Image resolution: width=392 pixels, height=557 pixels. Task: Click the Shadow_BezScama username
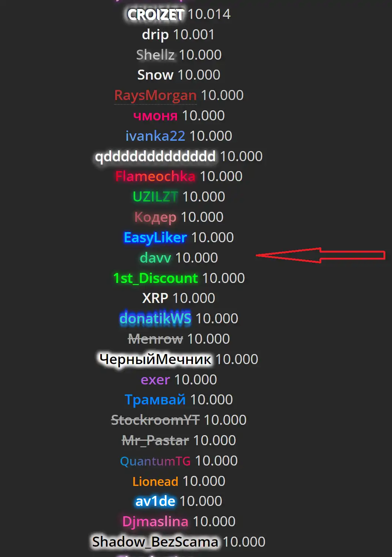tap(155, 542)
